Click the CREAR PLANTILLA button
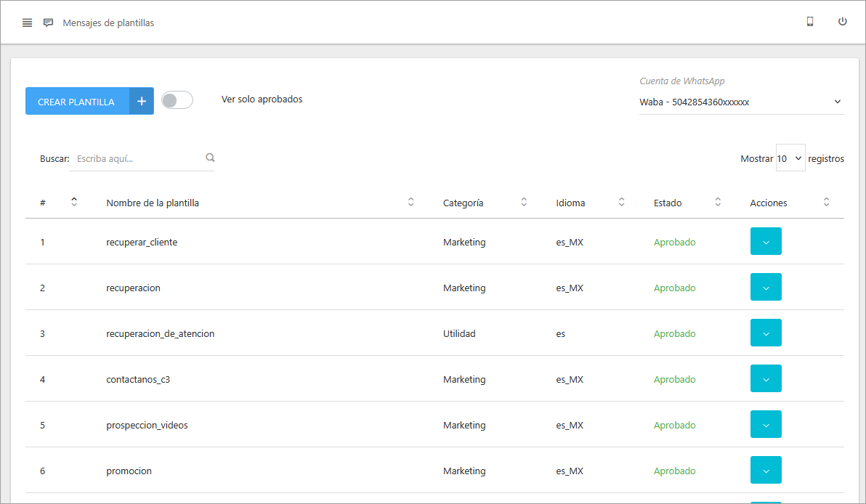The height and width of the screenshot is (504, 866). click(76, 102)
